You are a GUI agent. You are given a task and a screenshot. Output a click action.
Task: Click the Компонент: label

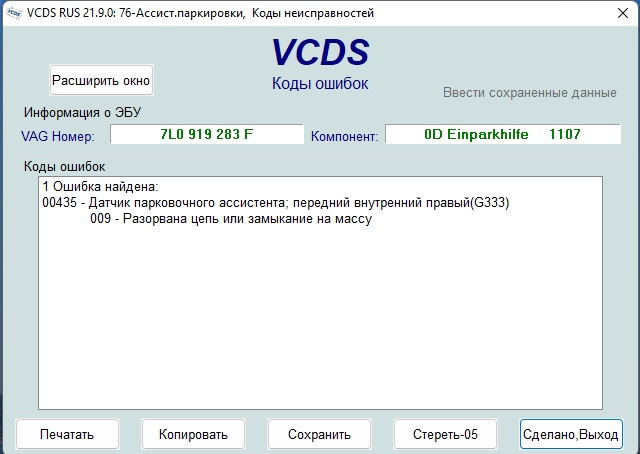[x=344, y=136]
